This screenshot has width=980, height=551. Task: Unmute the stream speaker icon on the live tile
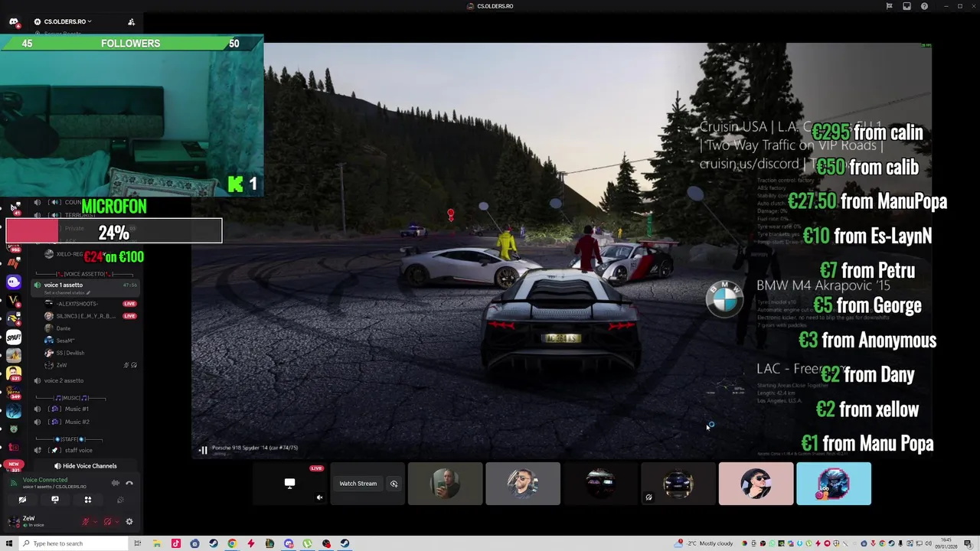(x=319, y=497)
